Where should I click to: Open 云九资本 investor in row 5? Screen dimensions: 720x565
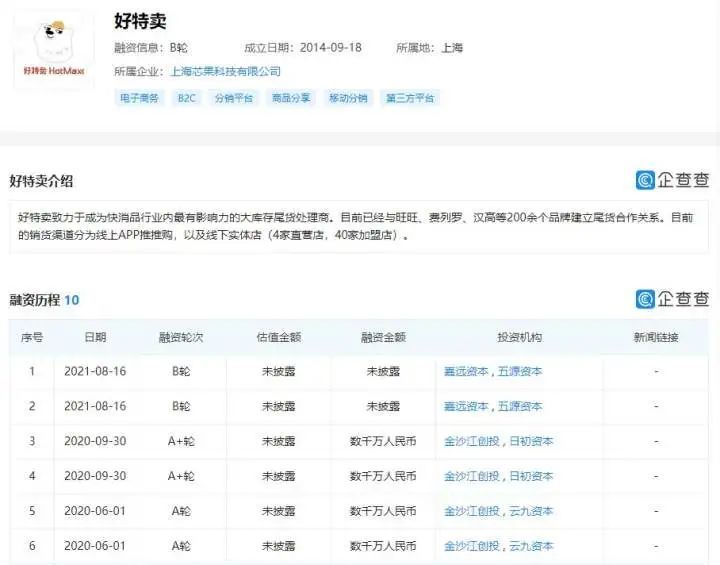point(531,511)
